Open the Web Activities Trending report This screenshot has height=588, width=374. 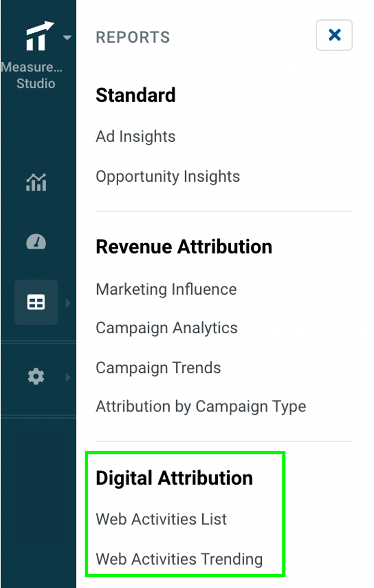click(179, 559)
